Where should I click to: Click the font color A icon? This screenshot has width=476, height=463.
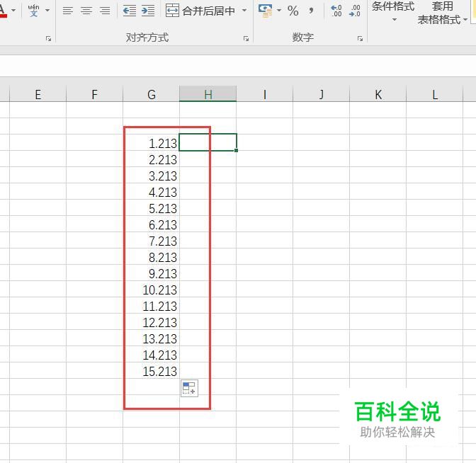click(2, 11)
